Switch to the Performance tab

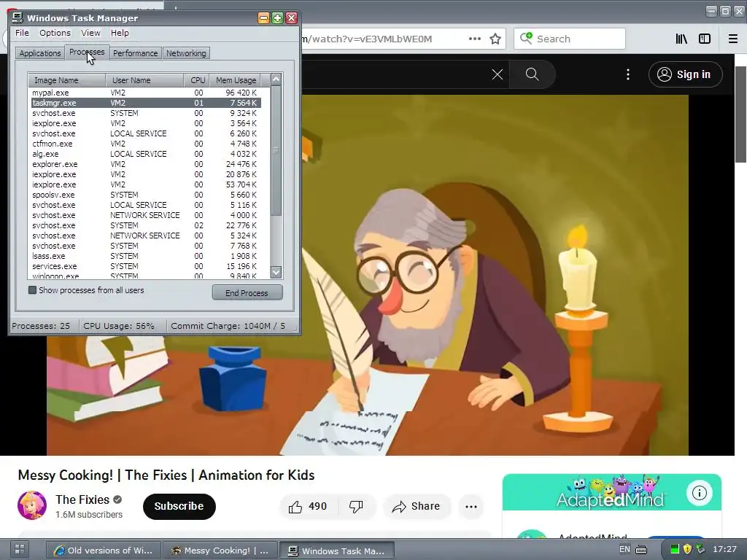click(135, 53)
